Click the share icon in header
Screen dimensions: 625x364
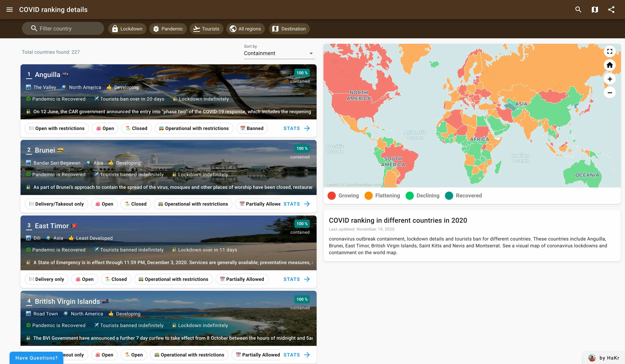[611, 10]
